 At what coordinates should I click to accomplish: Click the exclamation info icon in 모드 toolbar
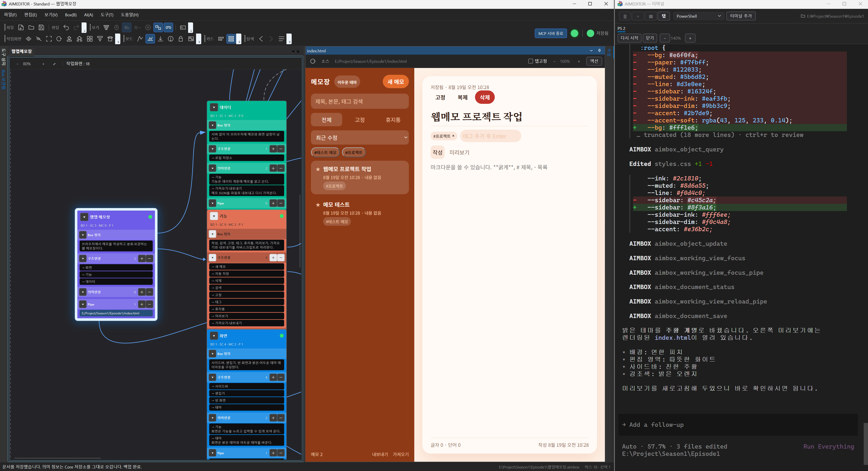(x=170, y=39)
